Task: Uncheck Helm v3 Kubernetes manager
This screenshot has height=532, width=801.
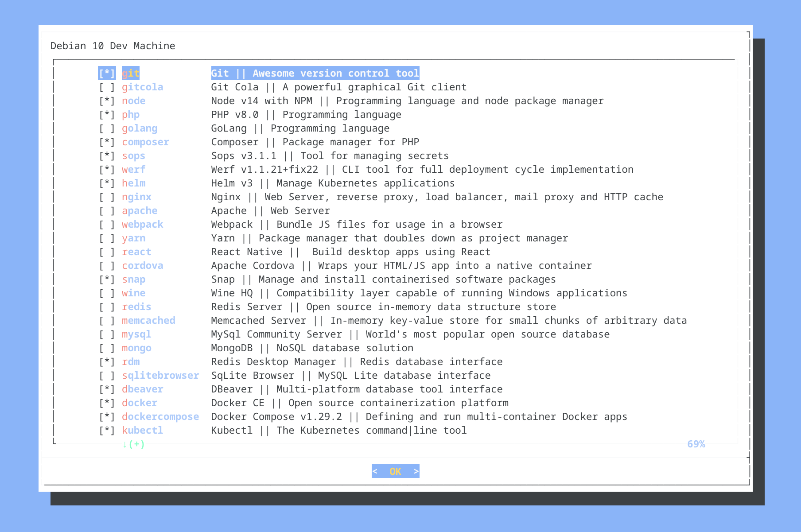Action: [x=106, y=183]
